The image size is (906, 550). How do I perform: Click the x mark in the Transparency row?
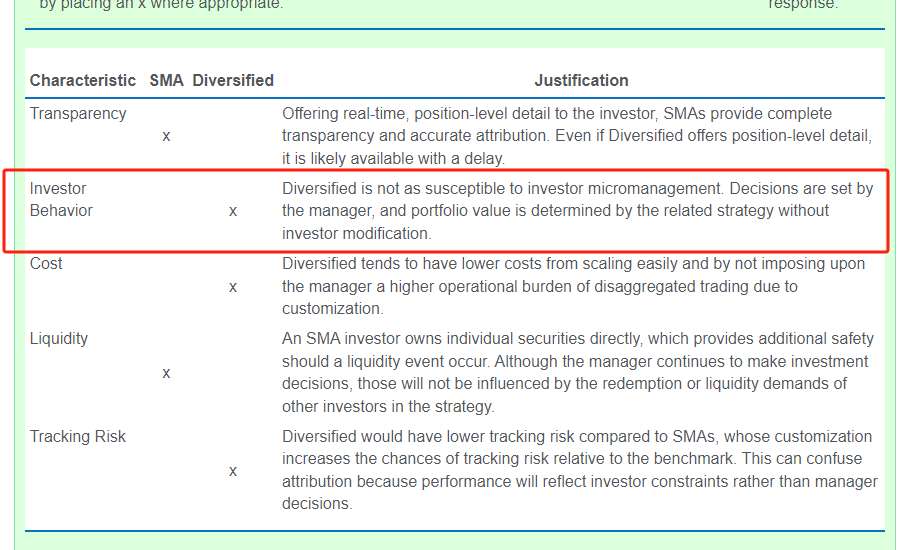click(x=166, y=136)
